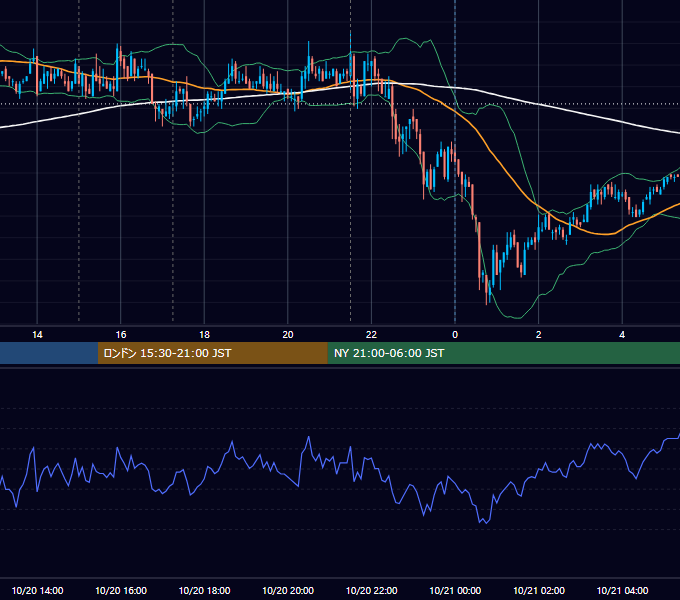Click the 4 hour axis label
680x600 pixels.
click(622, 335)
